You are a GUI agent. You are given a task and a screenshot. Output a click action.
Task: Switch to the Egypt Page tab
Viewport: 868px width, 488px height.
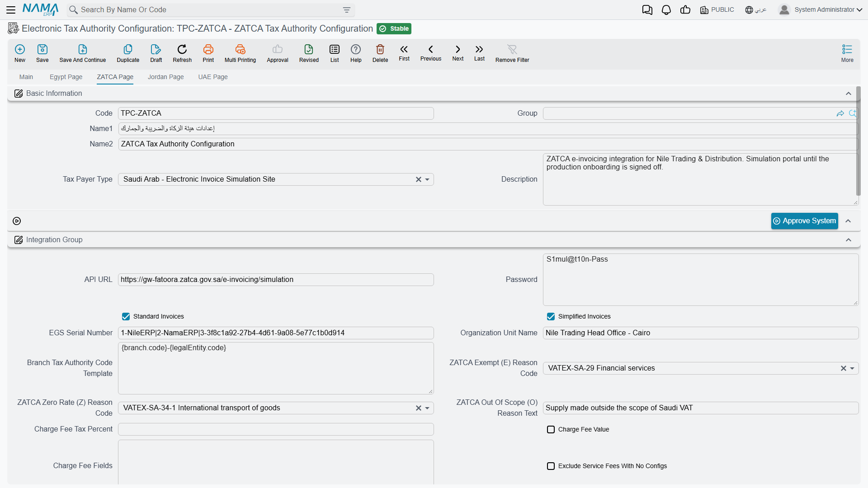point(66,77)
